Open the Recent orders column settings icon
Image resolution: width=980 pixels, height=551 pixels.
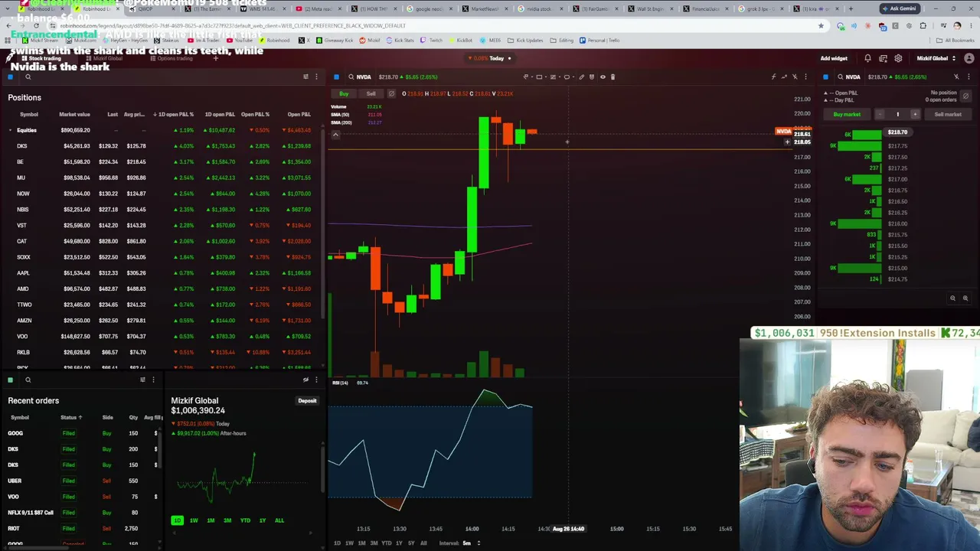142,380
